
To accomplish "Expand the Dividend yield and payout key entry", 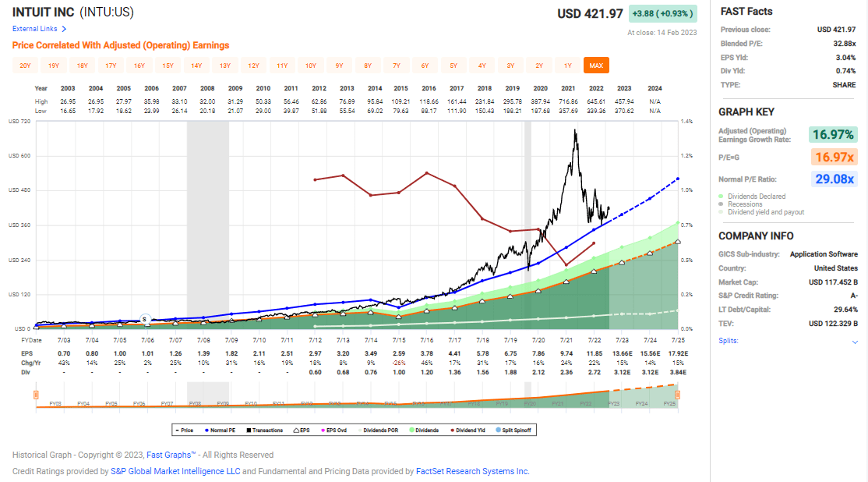I will coord(767,211).
